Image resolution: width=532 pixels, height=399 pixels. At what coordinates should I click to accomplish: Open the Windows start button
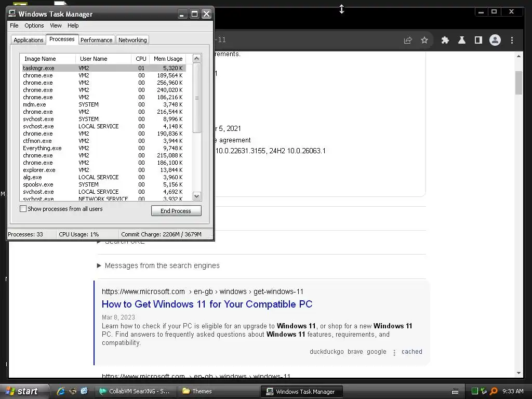(x=24, y=391)
